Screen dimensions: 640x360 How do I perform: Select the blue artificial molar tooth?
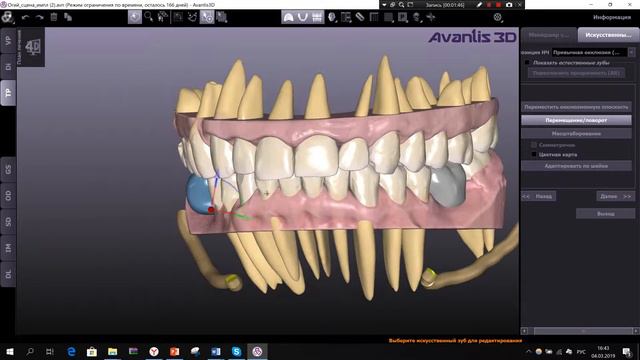point(198,194)
